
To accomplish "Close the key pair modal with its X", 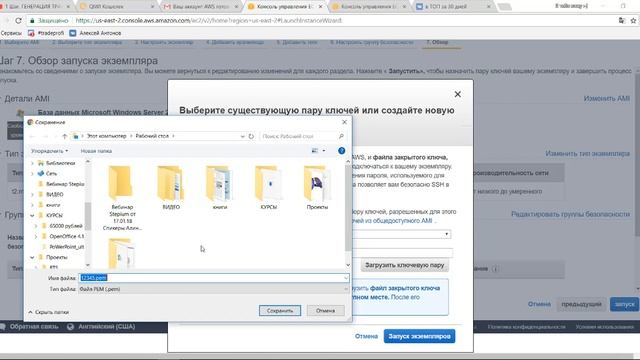I will 458,94.
